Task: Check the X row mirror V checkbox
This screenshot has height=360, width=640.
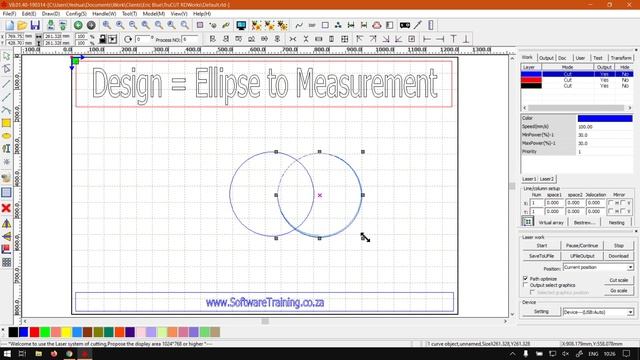Action: click(623, 202)
